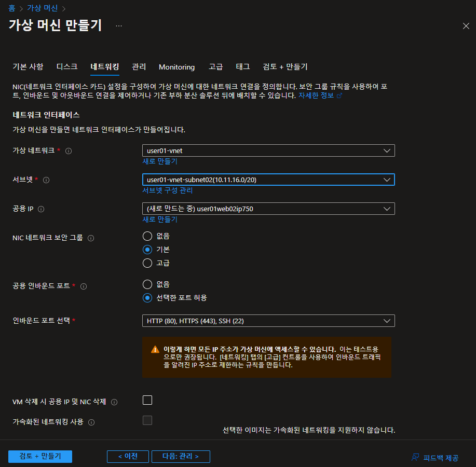
Task: Click the external link icon after 자세한 정보
Action: point(339,95)
